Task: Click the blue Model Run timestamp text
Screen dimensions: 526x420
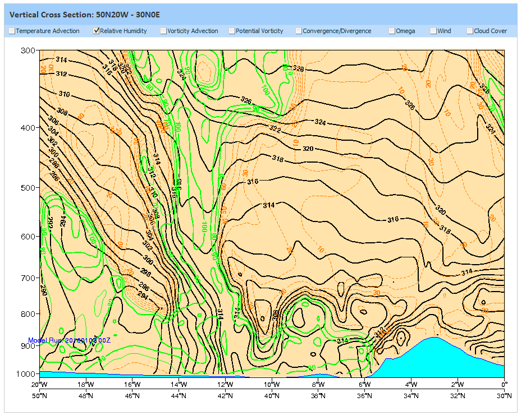Action: (69, 340)
